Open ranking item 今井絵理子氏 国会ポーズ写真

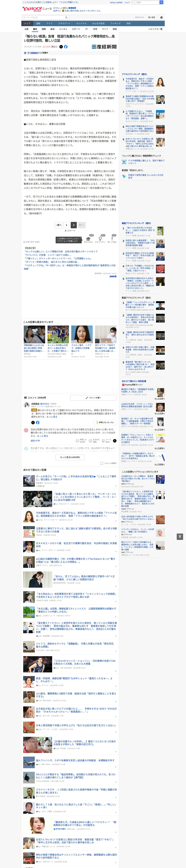(140, 84)
